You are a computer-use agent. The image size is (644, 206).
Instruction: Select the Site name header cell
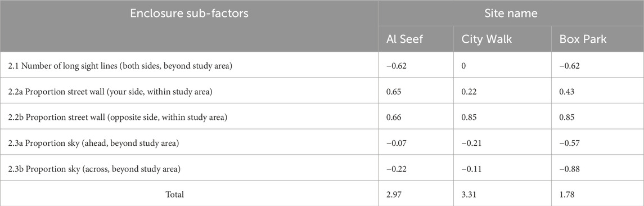[511, 14]
